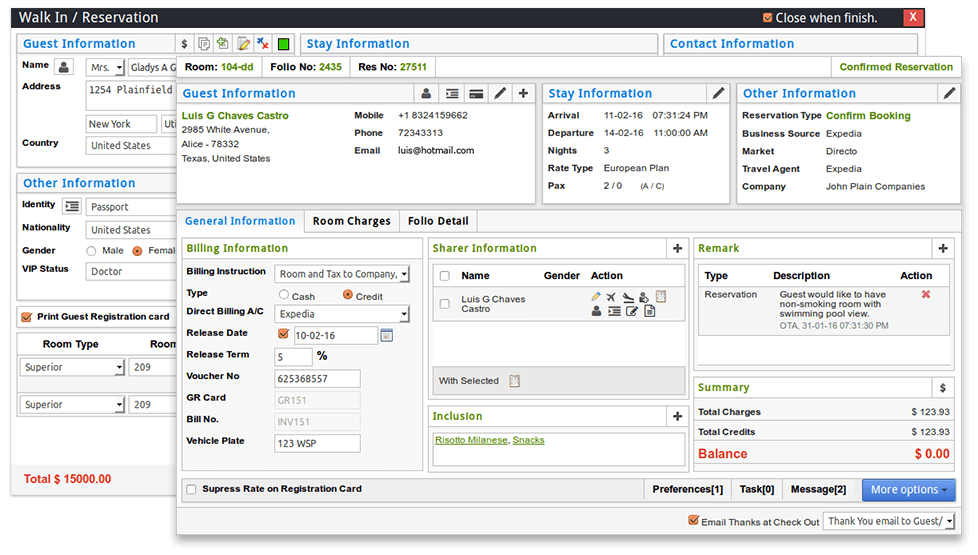Open the first Superior room type dropdown
The height and width of the screenshot is (555, 978).
pos(72,367)
